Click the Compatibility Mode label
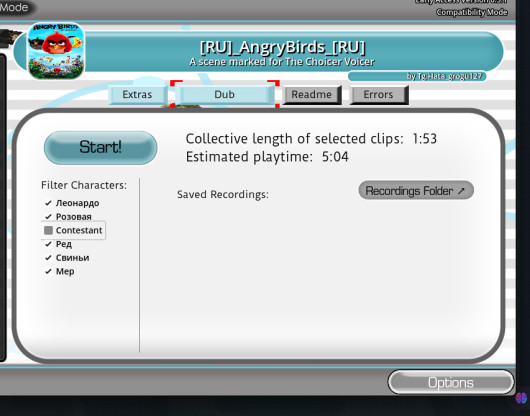Screen dimensions: 530x416 click(x=472, y=13)
